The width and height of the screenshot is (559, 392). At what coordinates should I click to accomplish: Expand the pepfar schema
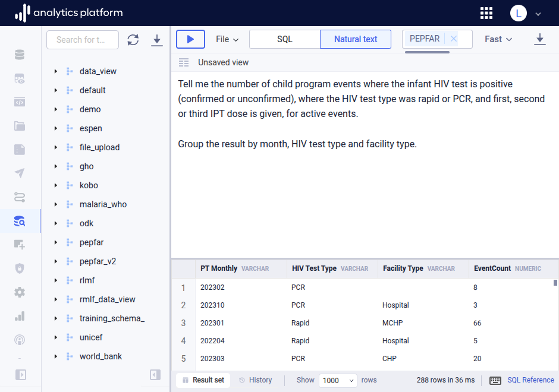(56, 242)
